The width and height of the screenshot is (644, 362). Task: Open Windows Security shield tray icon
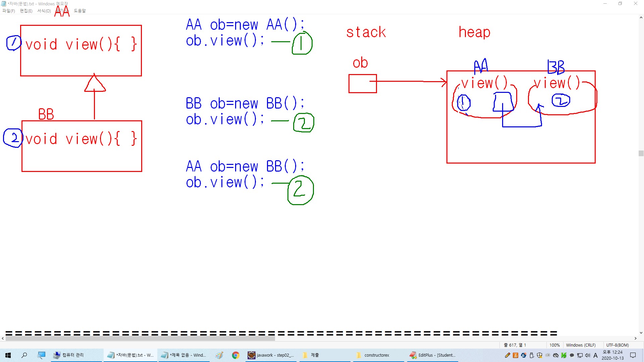(x=540, y=355)
